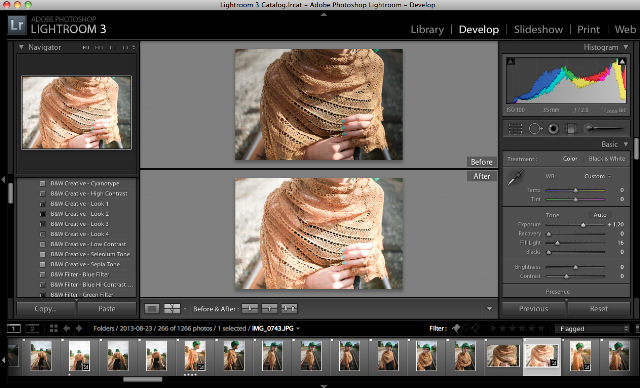Open the IMG_0743.JPG source path menu
The height and width of the screenshot is (388, 640).
[276, 328]
